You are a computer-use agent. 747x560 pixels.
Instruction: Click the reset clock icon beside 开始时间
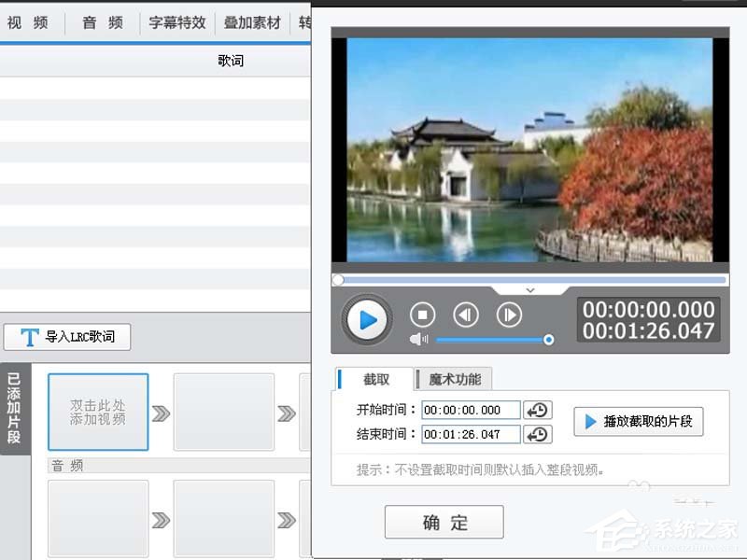540,410
